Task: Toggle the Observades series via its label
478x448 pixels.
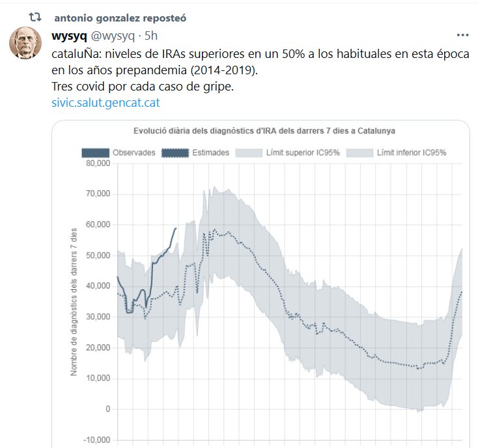Action: (x=134, y=152)
